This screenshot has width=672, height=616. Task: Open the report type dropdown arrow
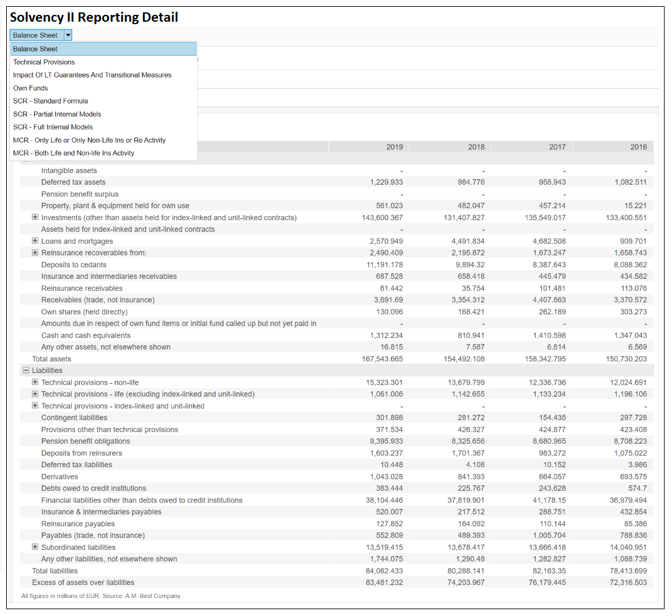(x=68, y=35)
